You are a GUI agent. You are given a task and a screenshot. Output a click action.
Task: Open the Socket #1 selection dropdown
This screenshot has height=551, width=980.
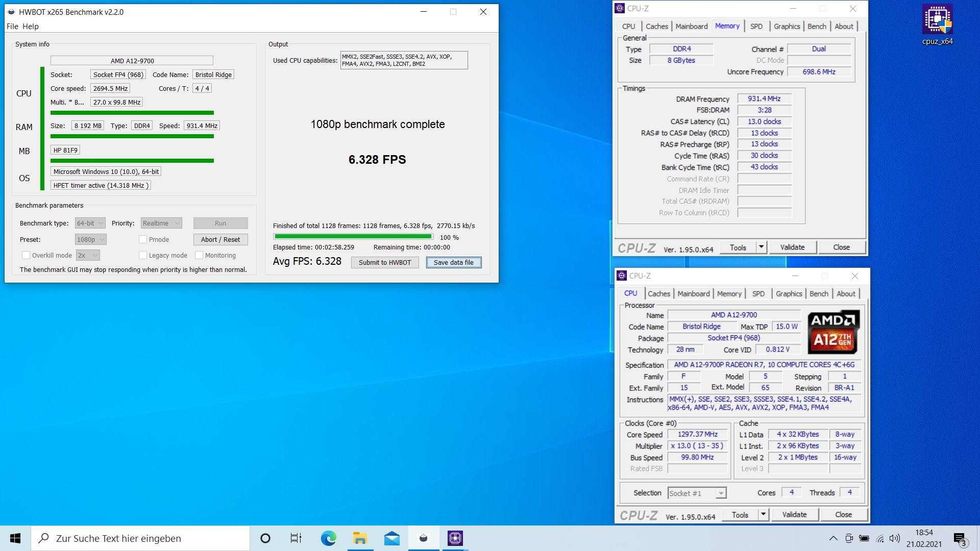697,493
